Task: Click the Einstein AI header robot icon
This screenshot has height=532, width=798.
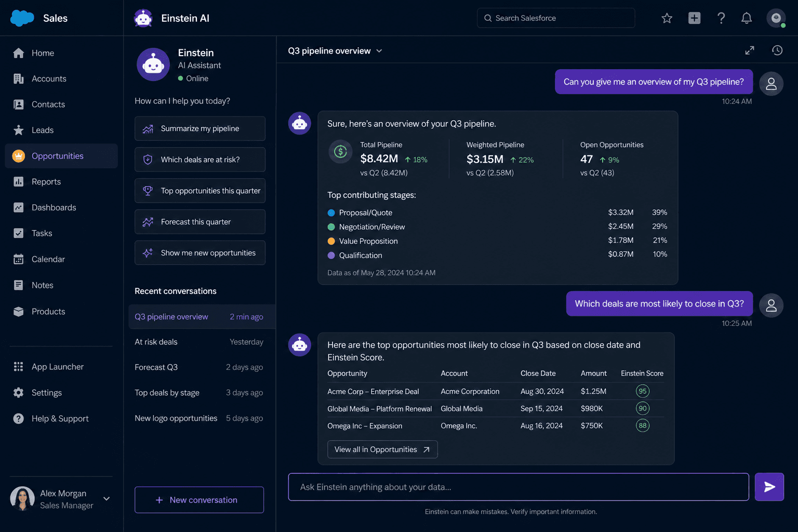Action: pyautogui.click(x=143, y=18)
